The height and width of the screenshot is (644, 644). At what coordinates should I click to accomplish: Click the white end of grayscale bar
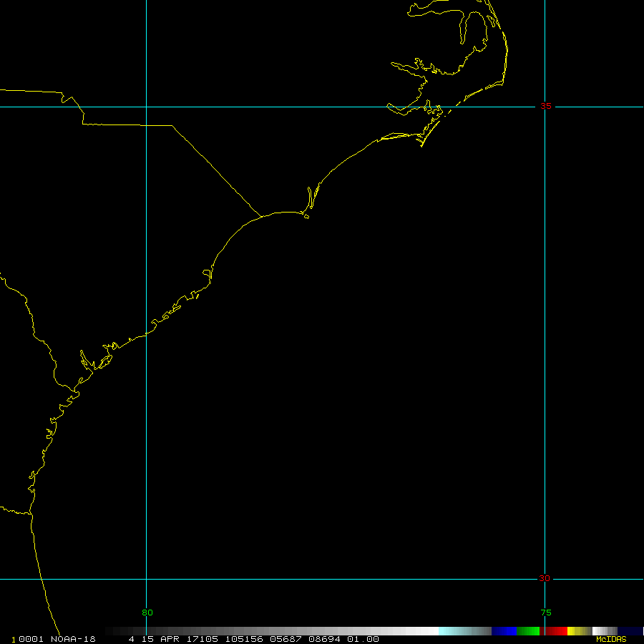[x=428, y=631]
